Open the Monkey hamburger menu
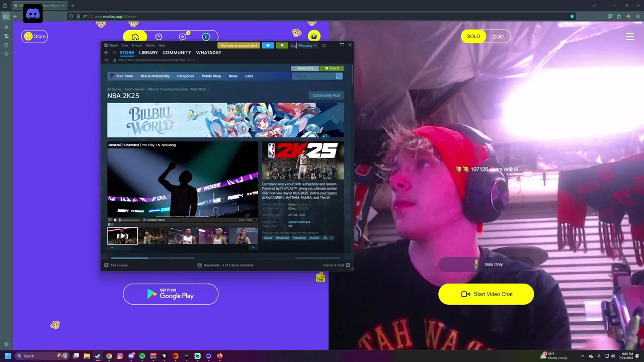The height and width of the screenshot is (362, 644). coord(630,36)
